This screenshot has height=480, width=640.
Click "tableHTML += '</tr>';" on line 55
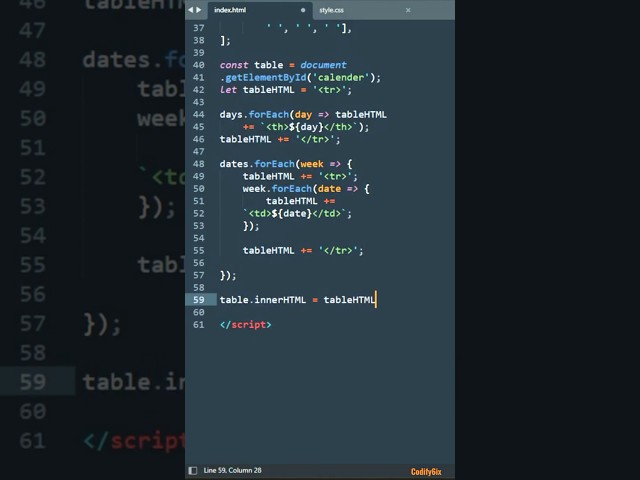pyautogui.click(x=303, y=250)
